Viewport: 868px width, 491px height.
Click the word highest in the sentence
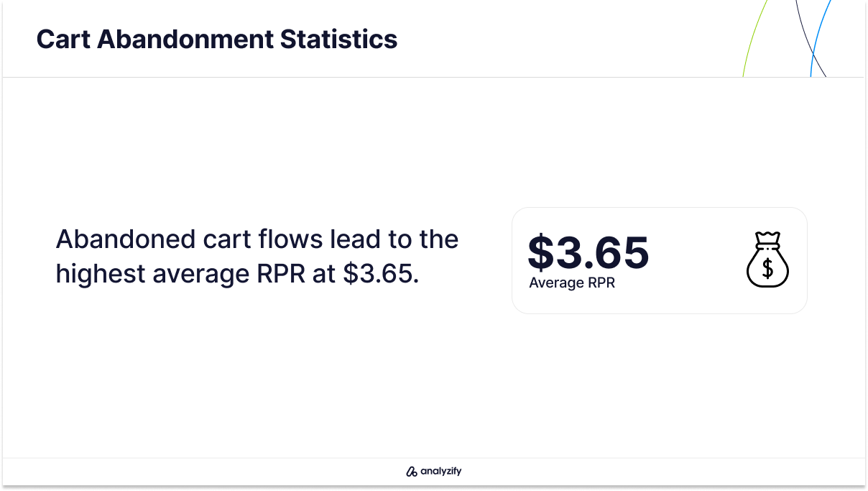coord(100,274)
